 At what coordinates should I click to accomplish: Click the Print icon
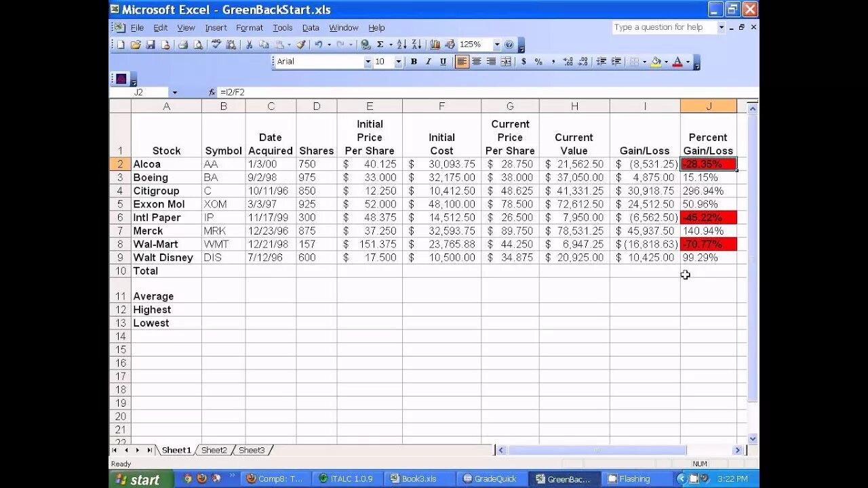[x=182, y=45]
